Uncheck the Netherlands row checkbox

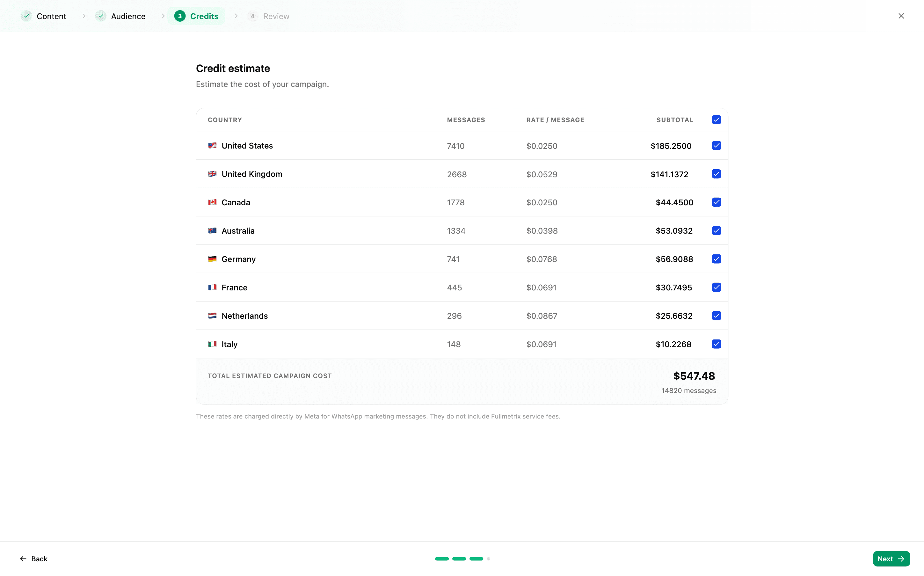(x=716, y=316)
